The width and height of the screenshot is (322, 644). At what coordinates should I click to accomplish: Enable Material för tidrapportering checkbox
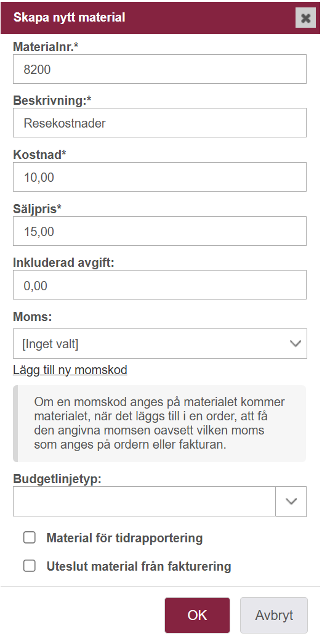coord(30,537)
